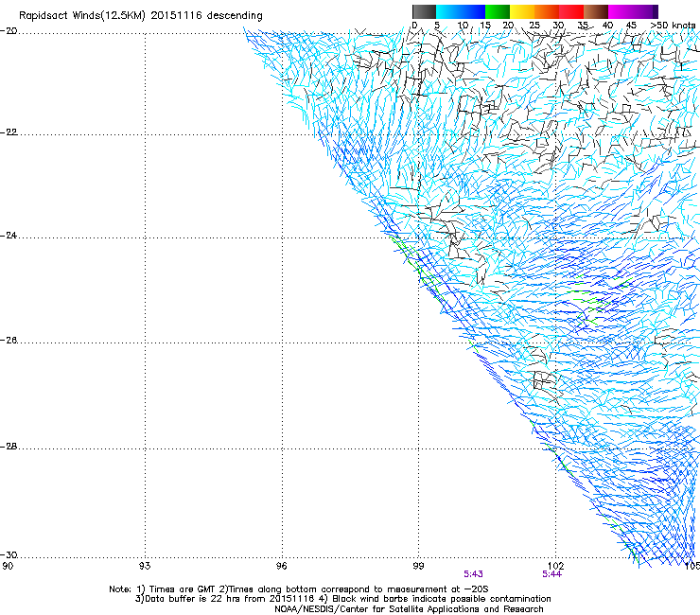The height and width of the screenshot is (615, 700).
Task: Click the orange 25-30 knots legend swatch
Action: 547,11
